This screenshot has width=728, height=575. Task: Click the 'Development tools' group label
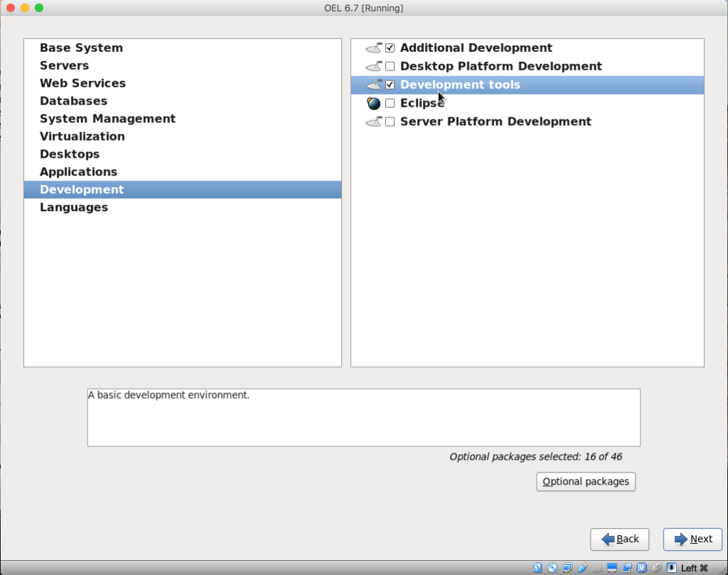click(x=460, y=85)
